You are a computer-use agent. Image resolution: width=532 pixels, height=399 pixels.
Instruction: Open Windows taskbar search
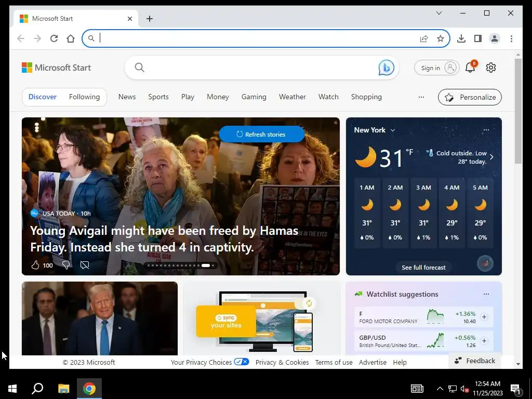coord(37,389)
